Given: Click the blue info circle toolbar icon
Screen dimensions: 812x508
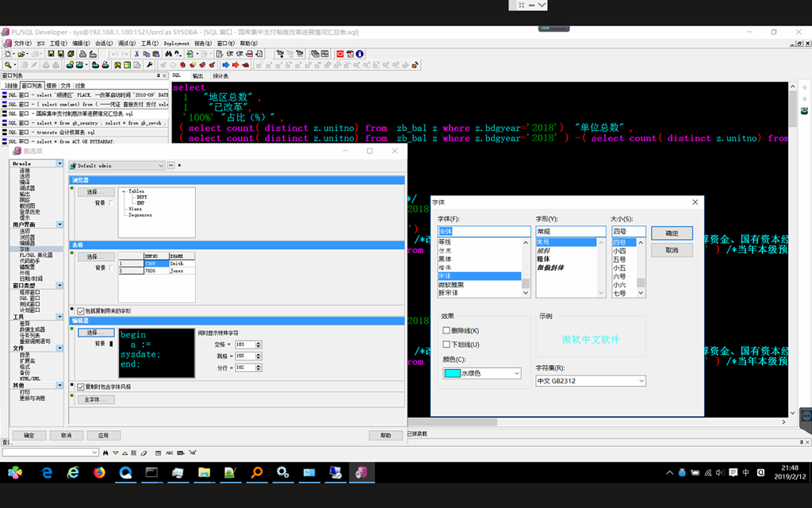Looking at the screenshot, I should [359, 54].
